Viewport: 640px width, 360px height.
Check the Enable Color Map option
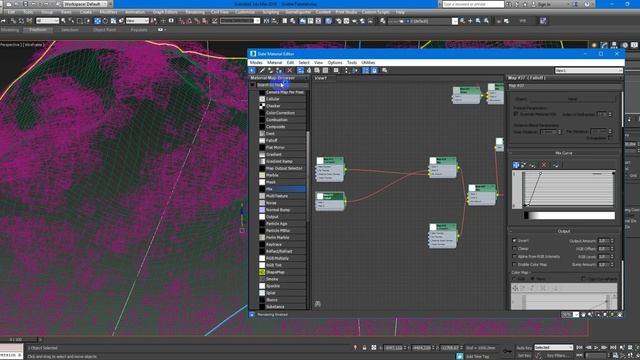(514, 264)
